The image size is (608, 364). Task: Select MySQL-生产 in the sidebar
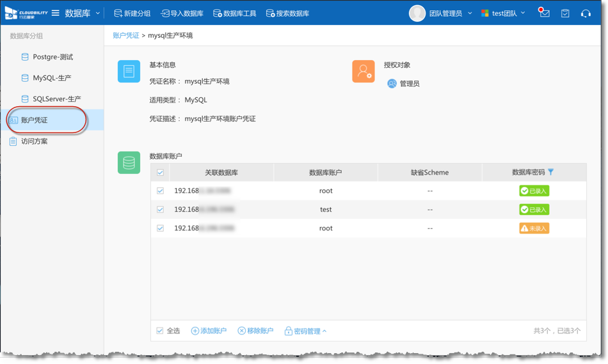[x=52, y=78]
